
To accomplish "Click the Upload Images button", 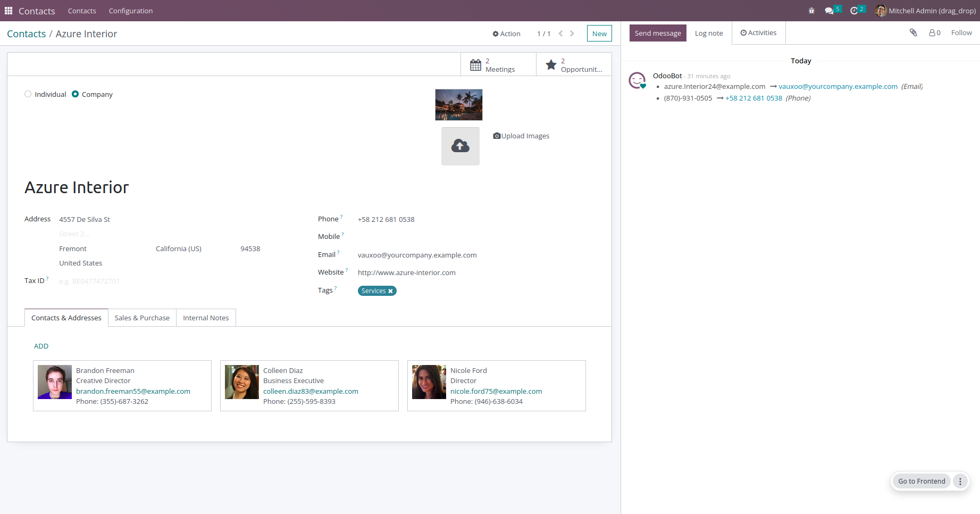I will [522, 136].
